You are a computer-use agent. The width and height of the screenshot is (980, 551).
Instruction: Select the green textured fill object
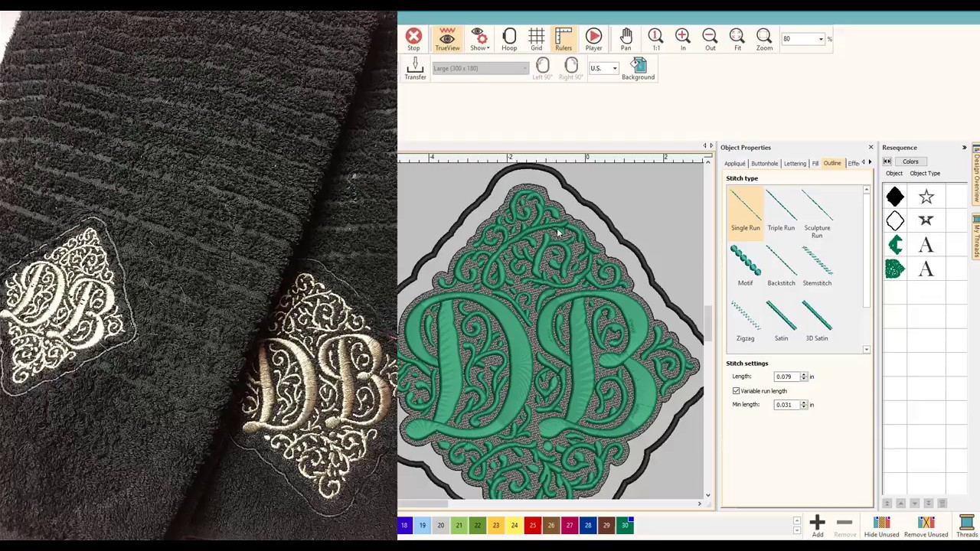point(895,269)
